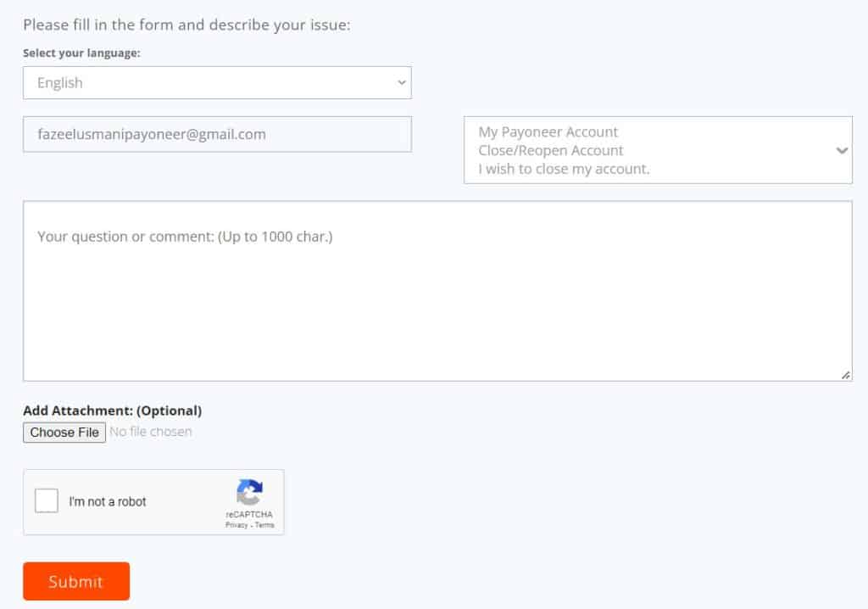Click 'Please fill in the form' heading text

(x=186, y=25)
